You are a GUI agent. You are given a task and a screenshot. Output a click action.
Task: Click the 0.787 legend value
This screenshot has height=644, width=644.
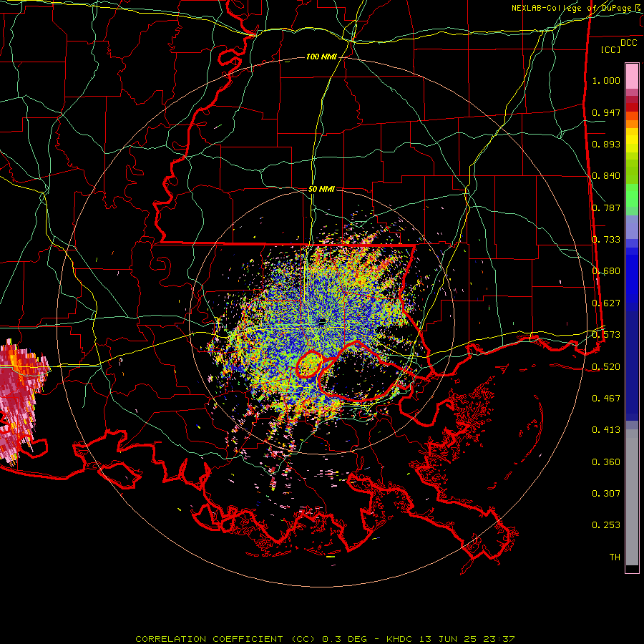click(x=606, y=208)
